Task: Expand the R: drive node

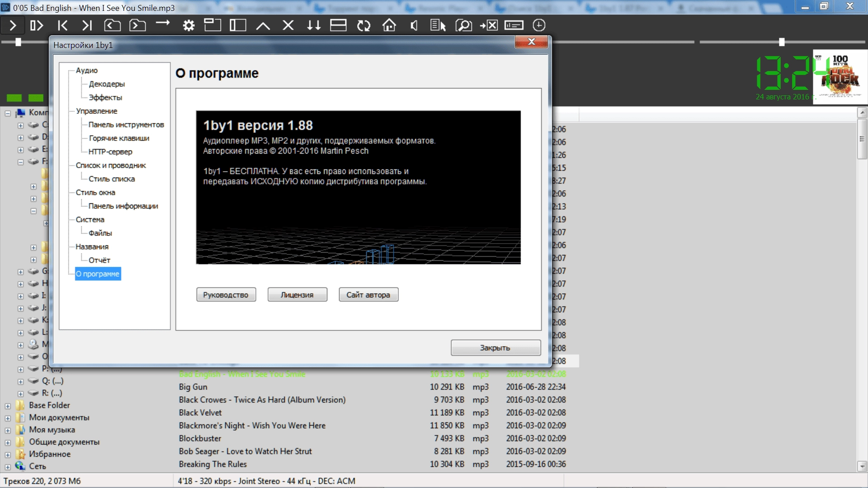Action: pos(20,394)
